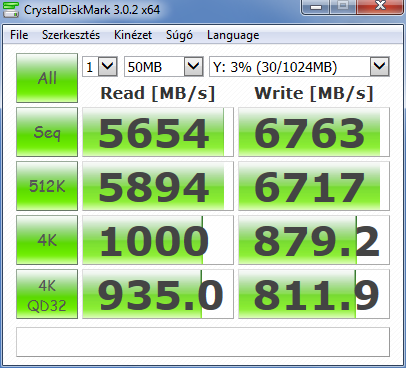Click the empty comment field at bottom

pyautogui.click(x=203, y=342)
